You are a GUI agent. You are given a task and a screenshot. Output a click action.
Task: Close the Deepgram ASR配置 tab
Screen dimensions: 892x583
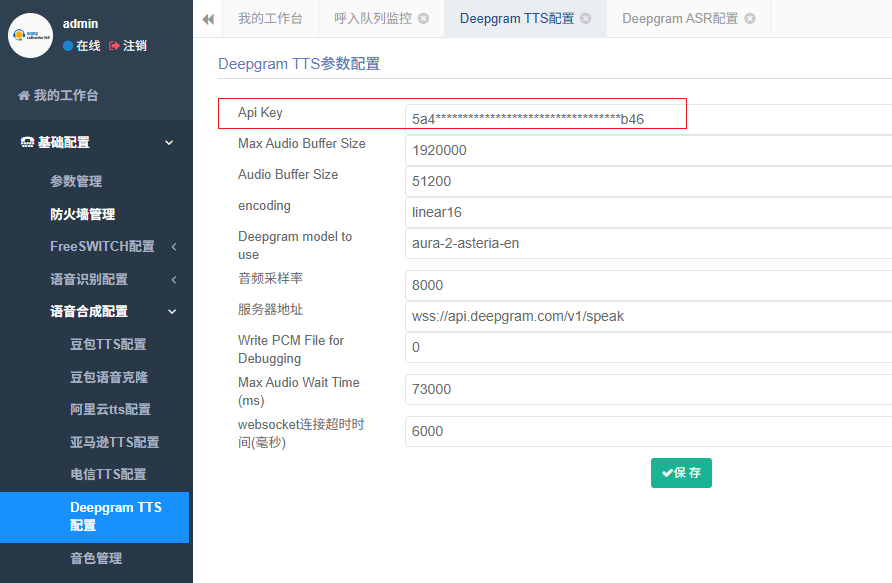[750, 19]
